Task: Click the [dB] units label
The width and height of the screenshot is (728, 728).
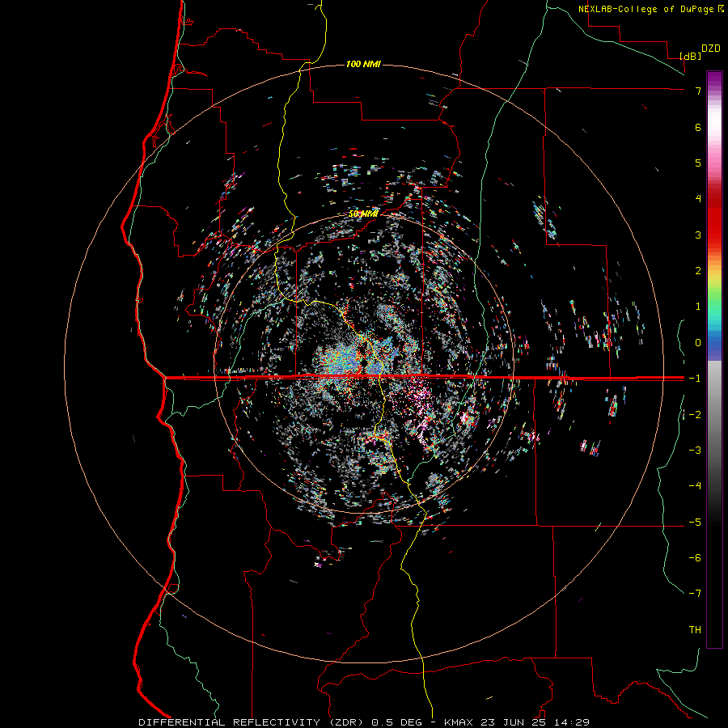Action: click(x=690, y=56)
